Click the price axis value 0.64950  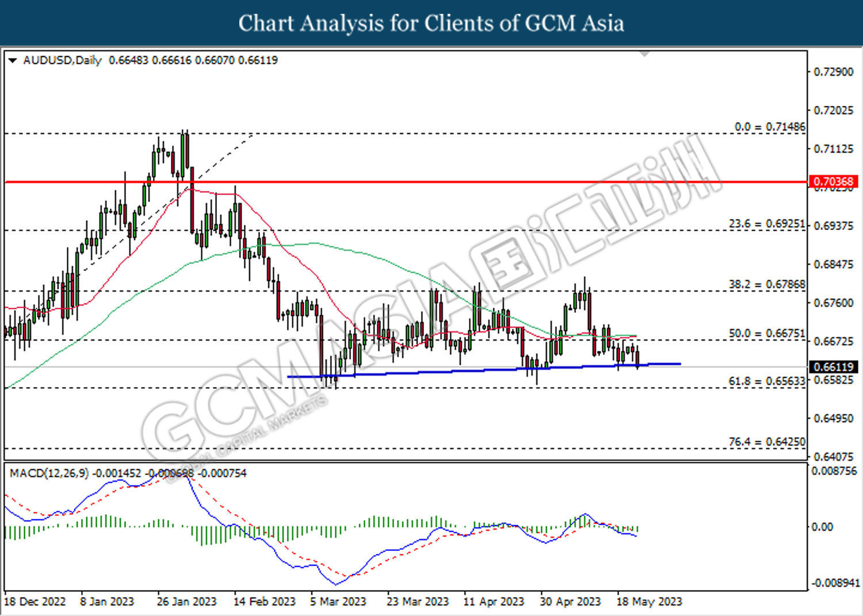click(834, 418)
